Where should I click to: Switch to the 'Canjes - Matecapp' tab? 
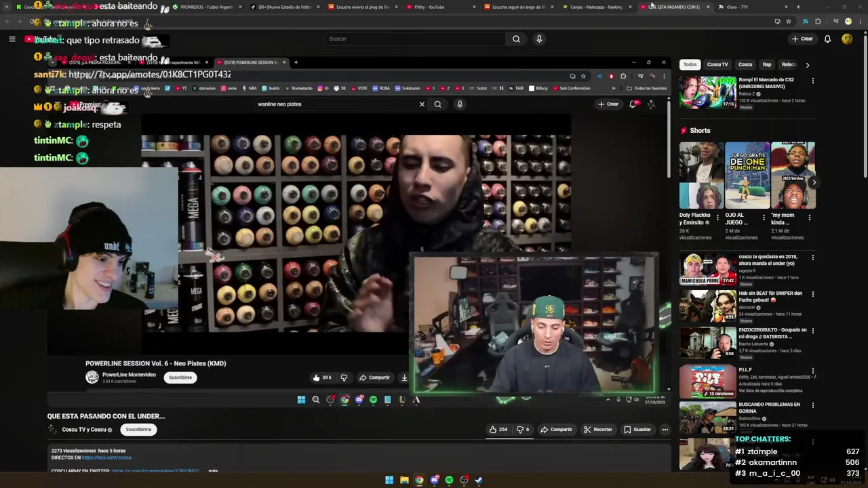click(x=597, y=7)
